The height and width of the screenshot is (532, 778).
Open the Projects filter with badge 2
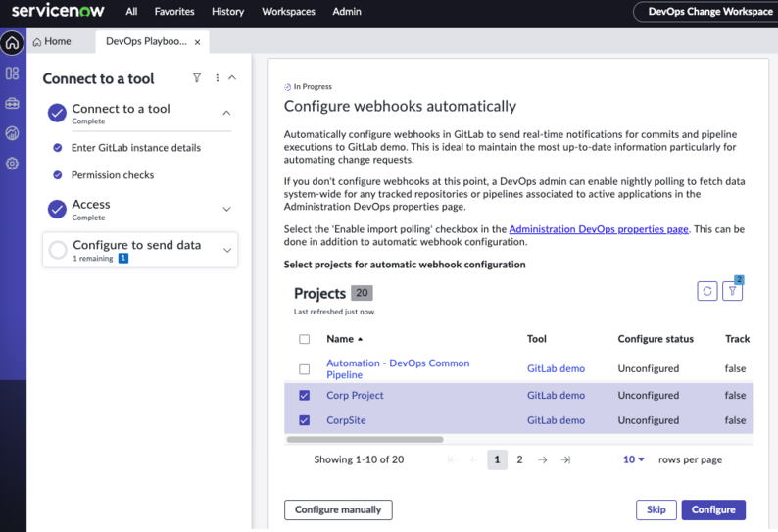pos(732,291)
